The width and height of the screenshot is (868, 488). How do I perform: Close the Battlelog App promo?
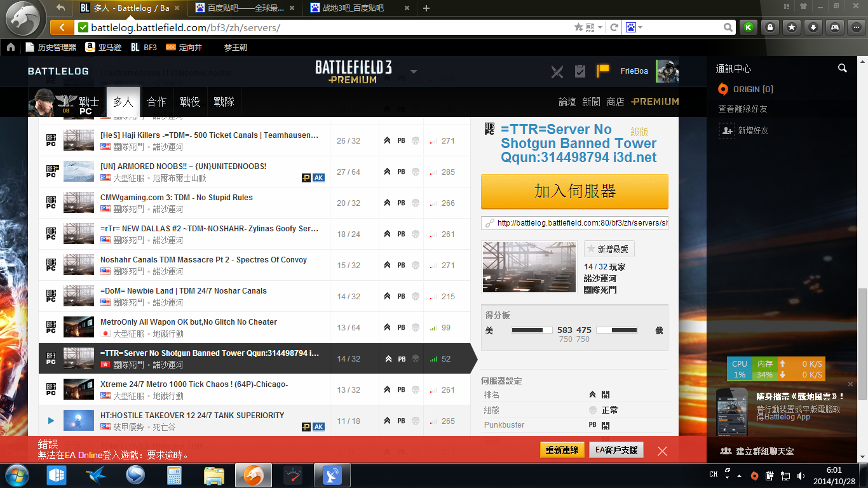[851, 384]
